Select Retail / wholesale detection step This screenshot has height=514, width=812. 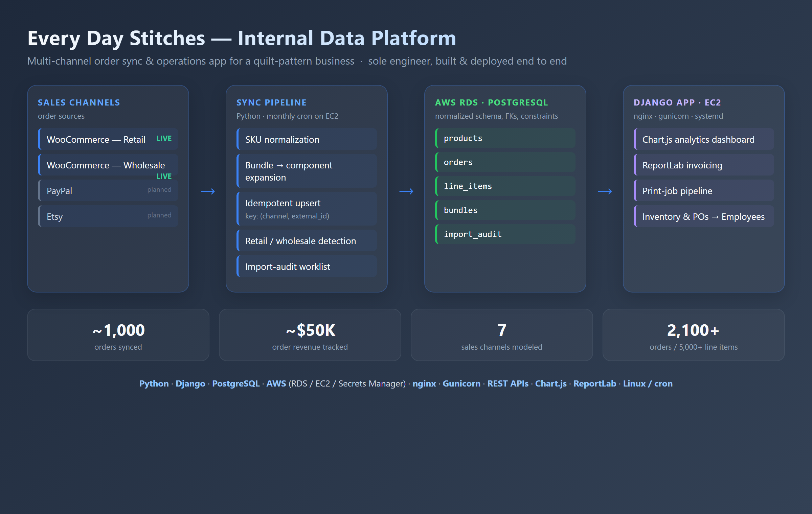307,240
